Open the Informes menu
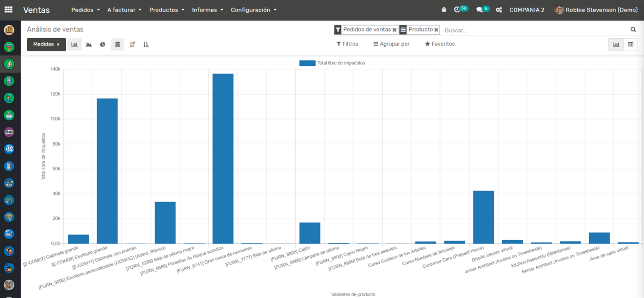Viewport: 644px width, 298px height. tap(207, 10)
